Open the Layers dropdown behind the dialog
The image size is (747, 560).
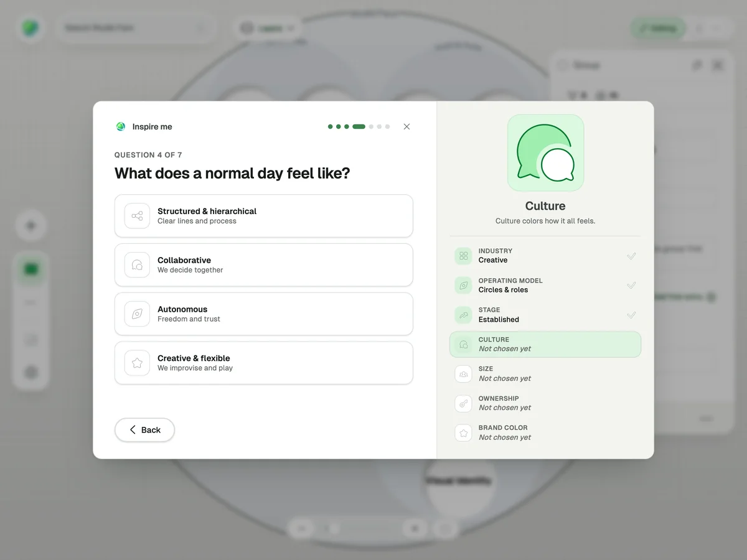267,28
